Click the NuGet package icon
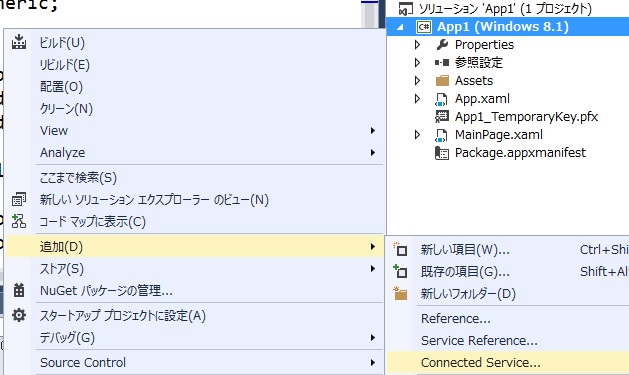Viewport: 629px width, 375px height. point(19,290)
